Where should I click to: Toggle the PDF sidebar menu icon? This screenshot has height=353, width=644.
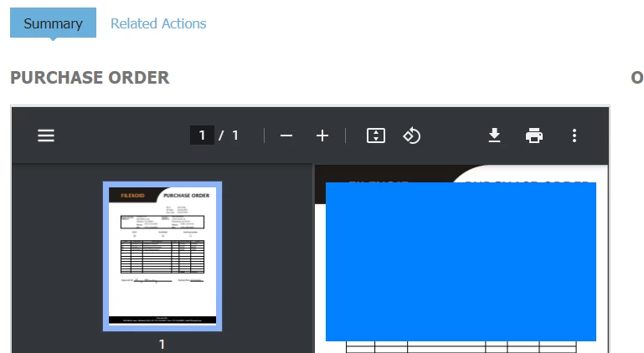pyautogui.click(x=46, y=136)
